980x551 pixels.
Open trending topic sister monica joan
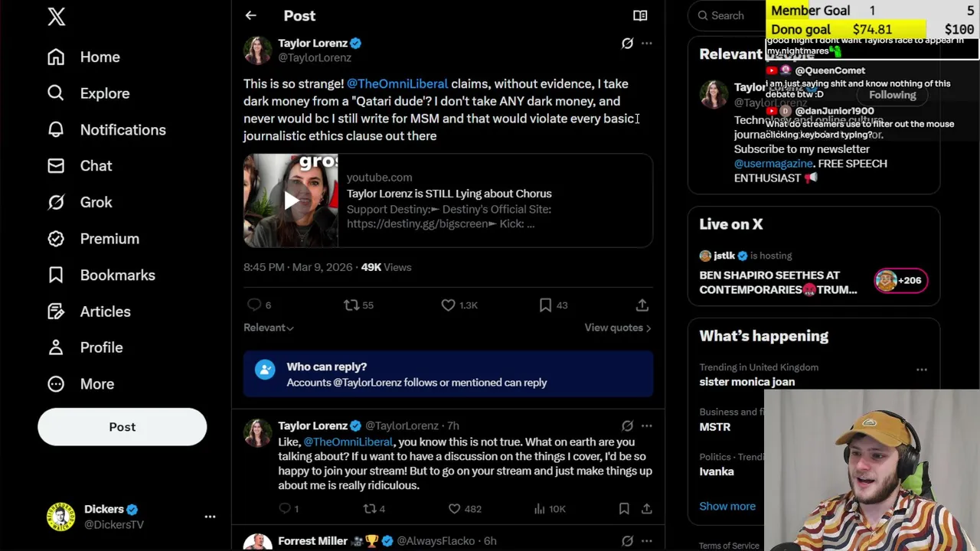[746, 382]
